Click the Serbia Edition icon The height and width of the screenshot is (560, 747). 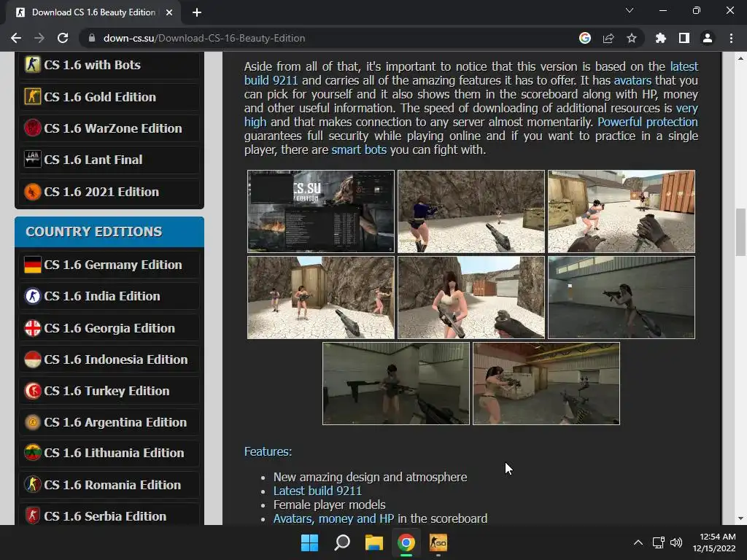(x=32, y=516)
